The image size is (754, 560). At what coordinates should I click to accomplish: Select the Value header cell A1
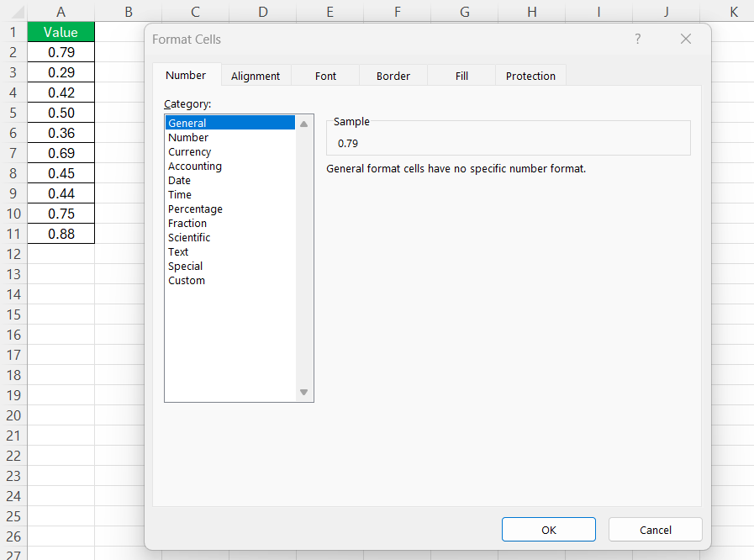point(61,32)
